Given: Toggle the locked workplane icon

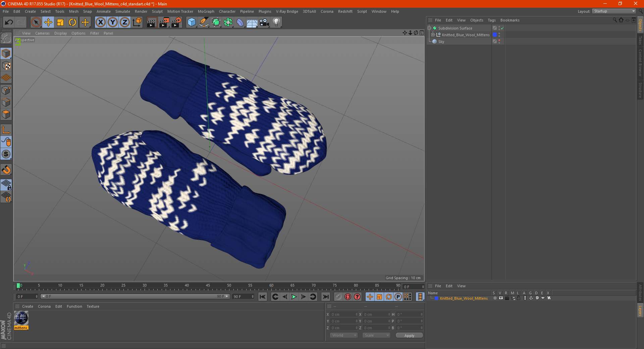Looking at the screenshot, I should pos(6,185).
